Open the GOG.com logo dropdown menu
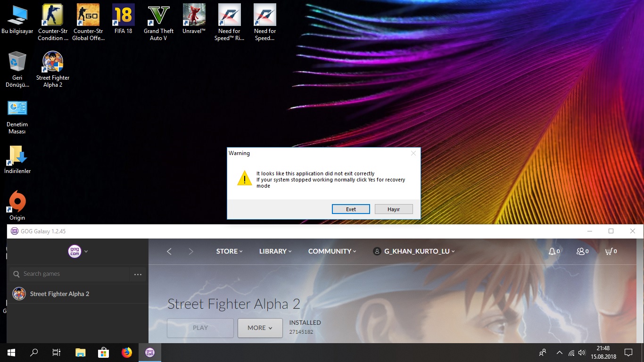 click(78, 251)
